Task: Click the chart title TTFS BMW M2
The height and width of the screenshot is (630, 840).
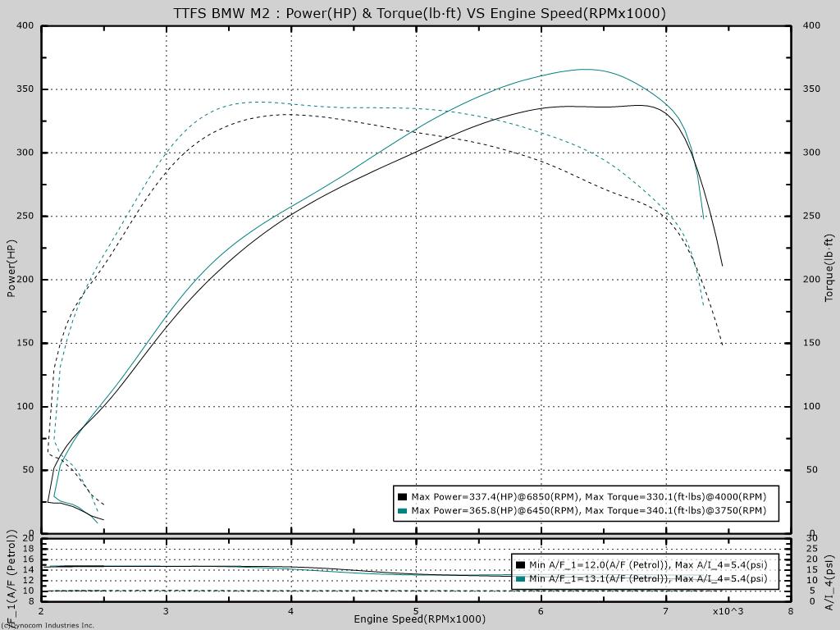Action: (x=419, y=13)
